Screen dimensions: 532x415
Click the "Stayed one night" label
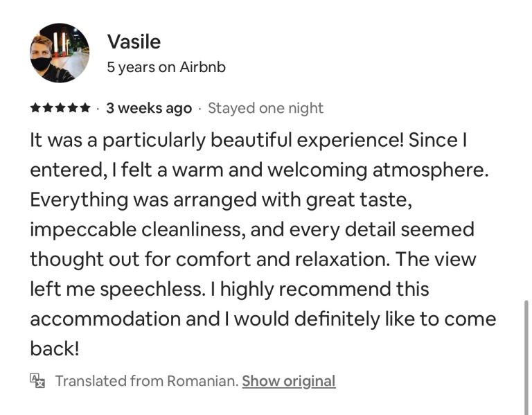pyautogui.click(x=265, y=108)
